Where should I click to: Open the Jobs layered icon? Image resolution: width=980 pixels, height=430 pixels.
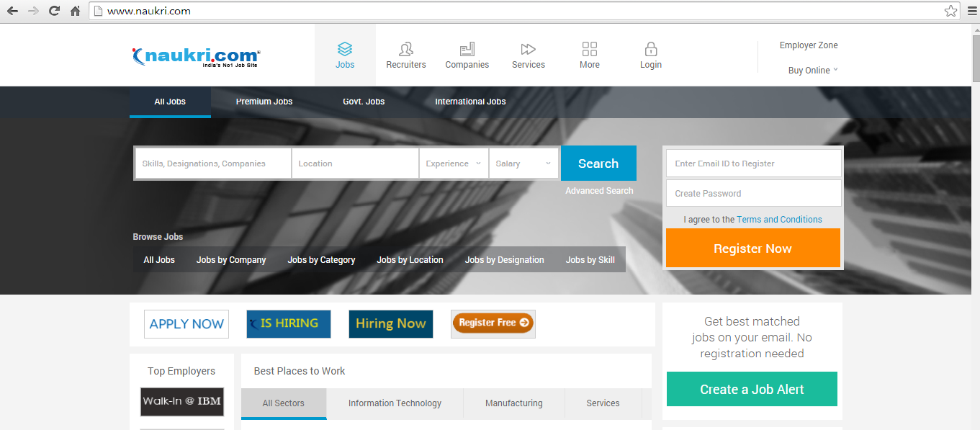tap(345, 49)
